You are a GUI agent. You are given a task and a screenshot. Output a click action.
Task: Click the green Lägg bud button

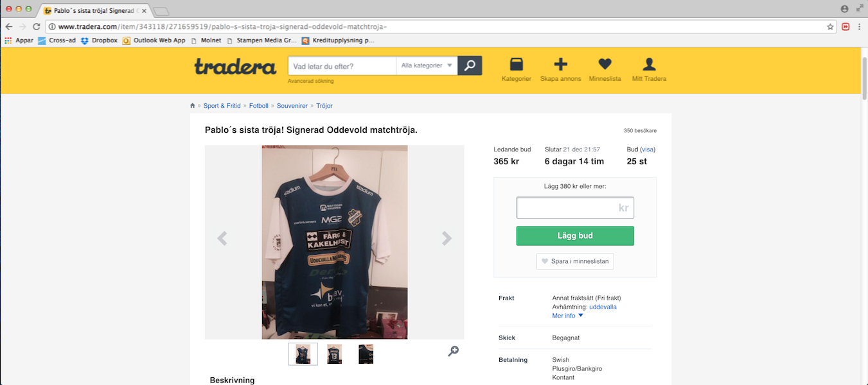point(575,235)
